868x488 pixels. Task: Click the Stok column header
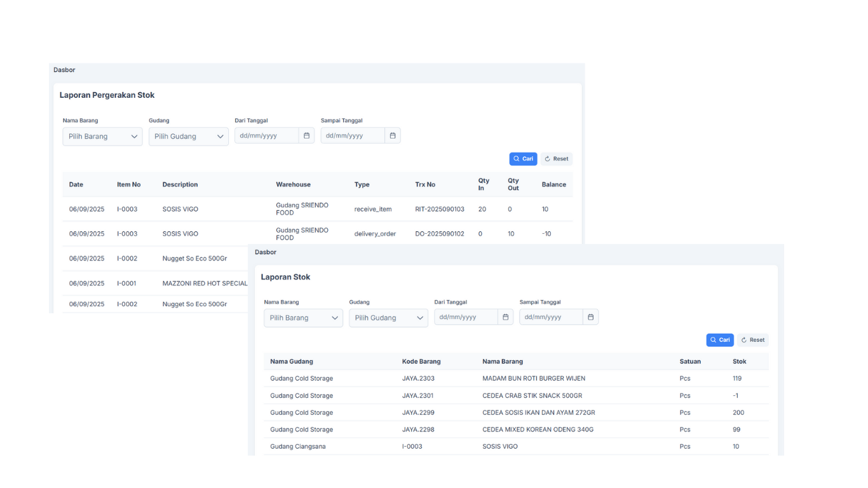pos(739,362)
